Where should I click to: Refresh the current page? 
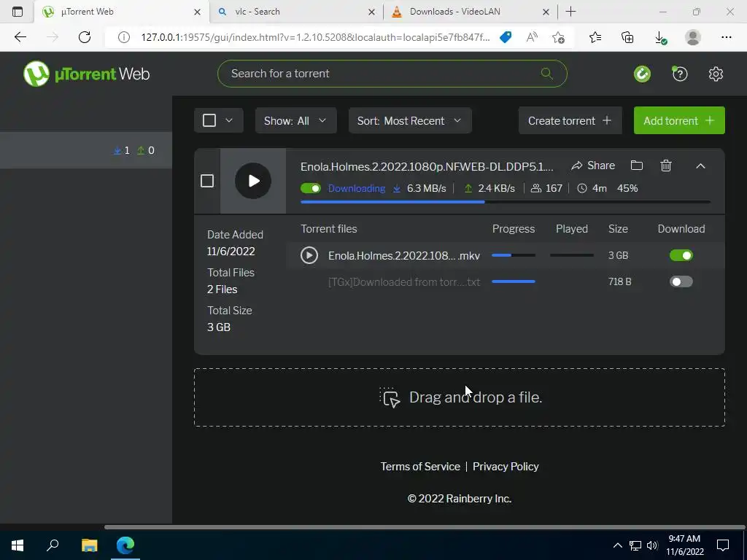(x=85, y=36)
